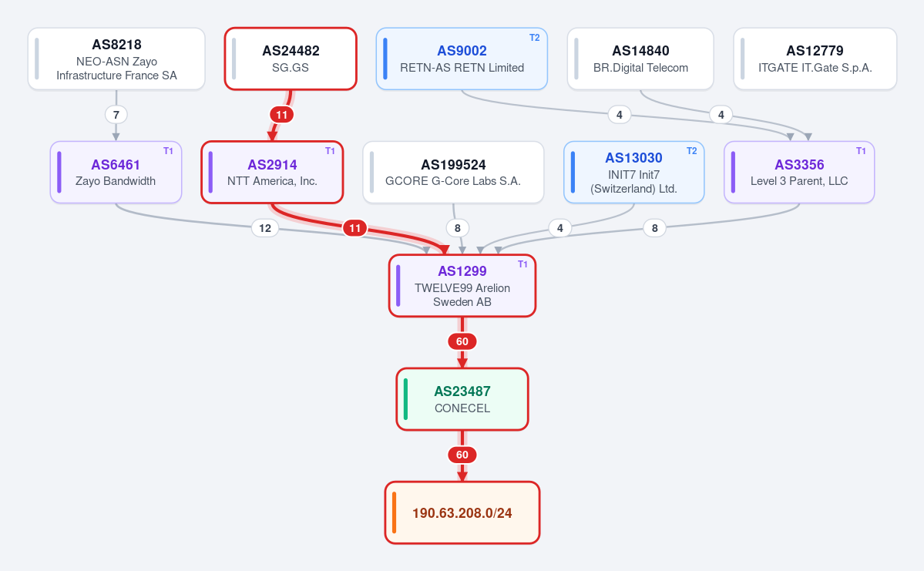Click the AS24482 SG.GS node
Screen dimensions: 924x571
pyautogui.click(x=291, y=59)
